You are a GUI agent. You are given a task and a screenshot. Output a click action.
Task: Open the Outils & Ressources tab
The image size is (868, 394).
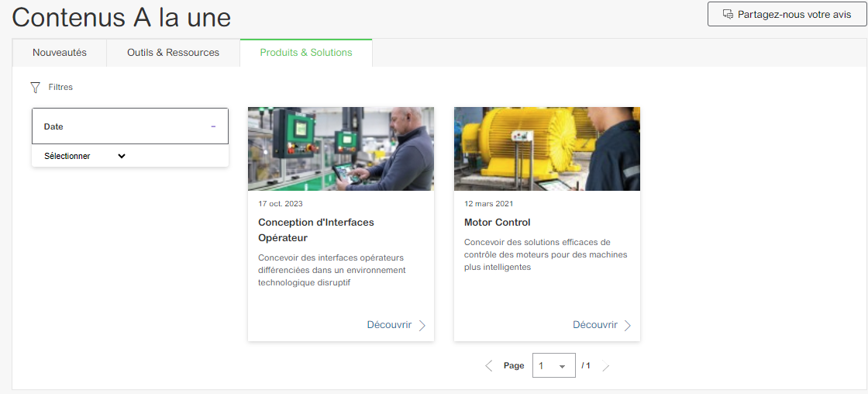click(173, 53)
